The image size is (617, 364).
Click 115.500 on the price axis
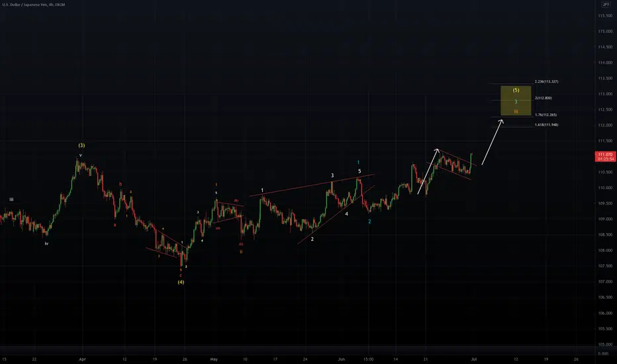605,16
